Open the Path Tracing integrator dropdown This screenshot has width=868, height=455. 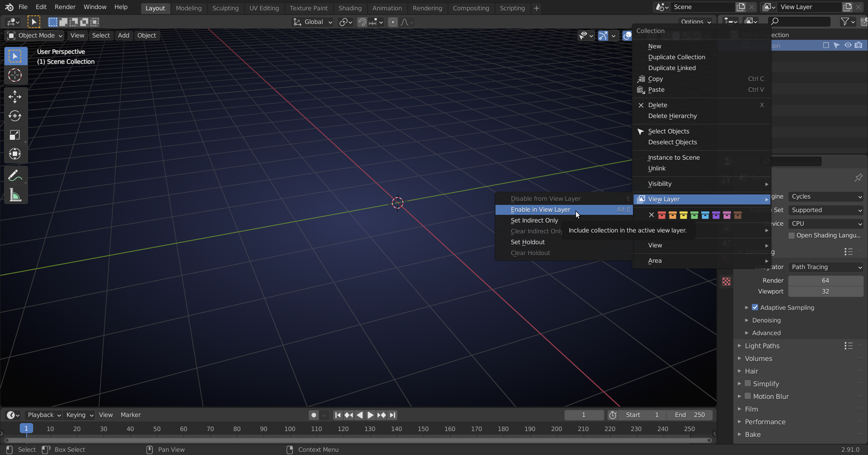[826, 267]
